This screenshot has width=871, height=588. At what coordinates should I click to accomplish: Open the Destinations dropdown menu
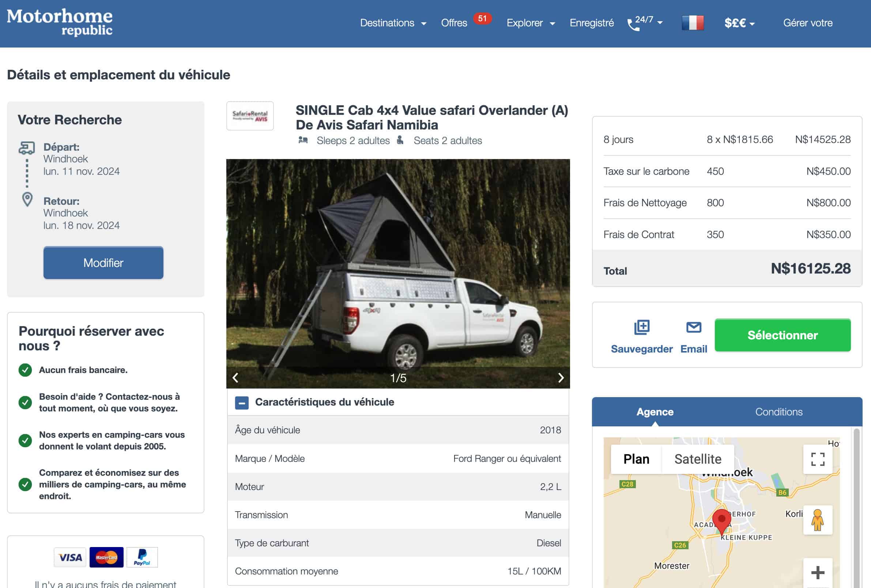pyautogui.click(x=393, y=23)
